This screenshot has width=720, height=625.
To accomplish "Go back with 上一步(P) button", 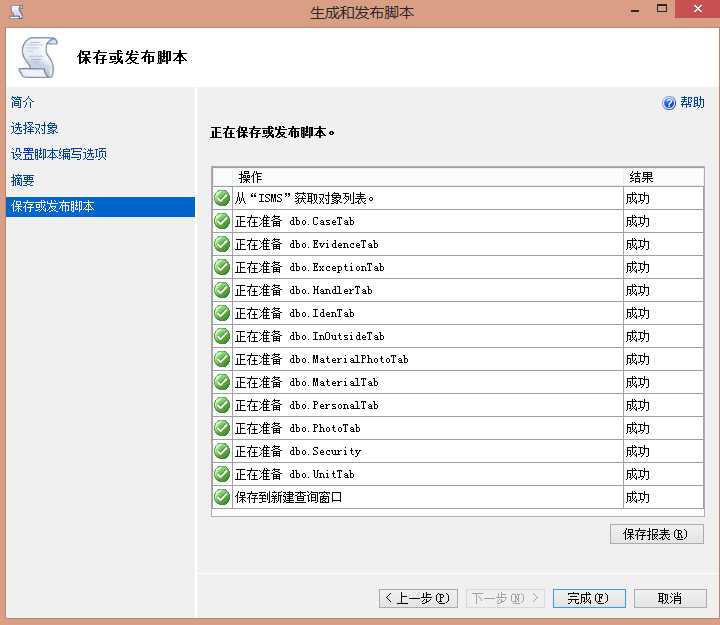I will pos(418,598).
